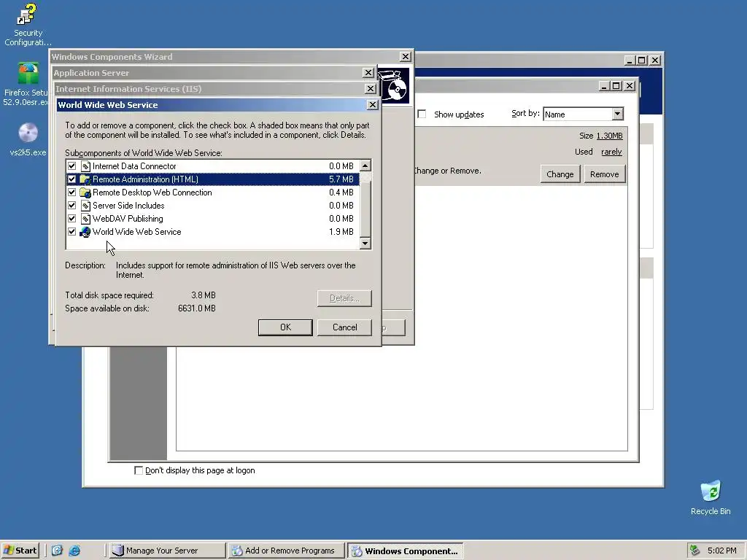Switch to Windows Components taskbar button
The image size is (747, 560).
tap(405, 551)
